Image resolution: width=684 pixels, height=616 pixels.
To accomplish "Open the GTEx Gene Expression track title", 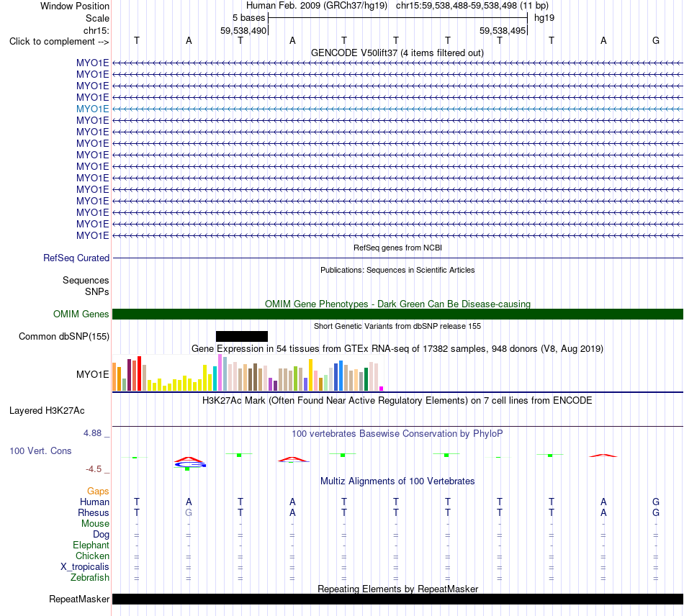I will click(x=397, y=349).
